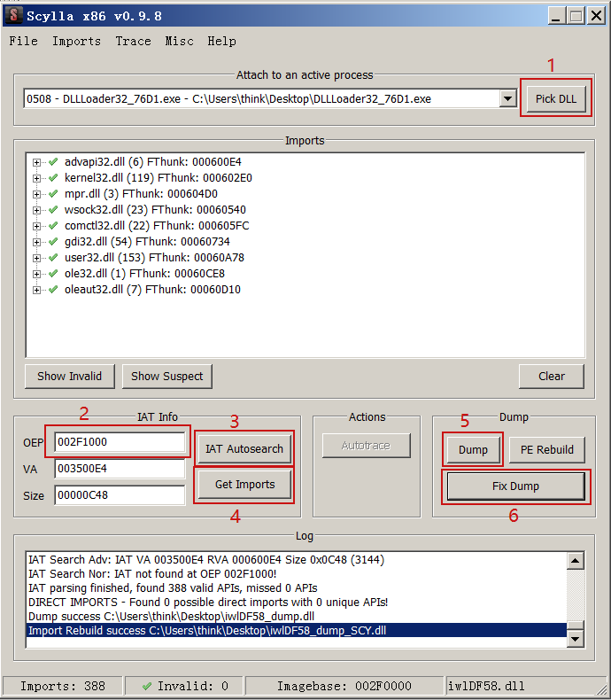Open the Misc menu
The width and height of the screenshot is (611, 700).
tap(179, 41)
